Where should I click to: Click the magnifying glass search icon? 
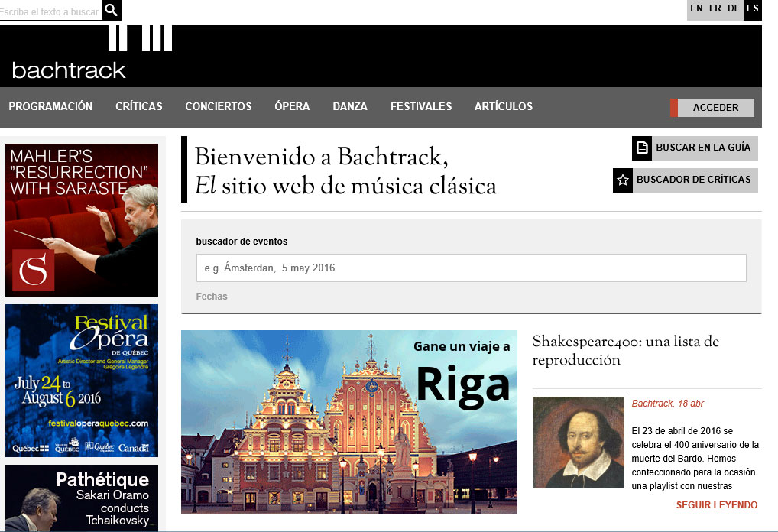[112, 10]
